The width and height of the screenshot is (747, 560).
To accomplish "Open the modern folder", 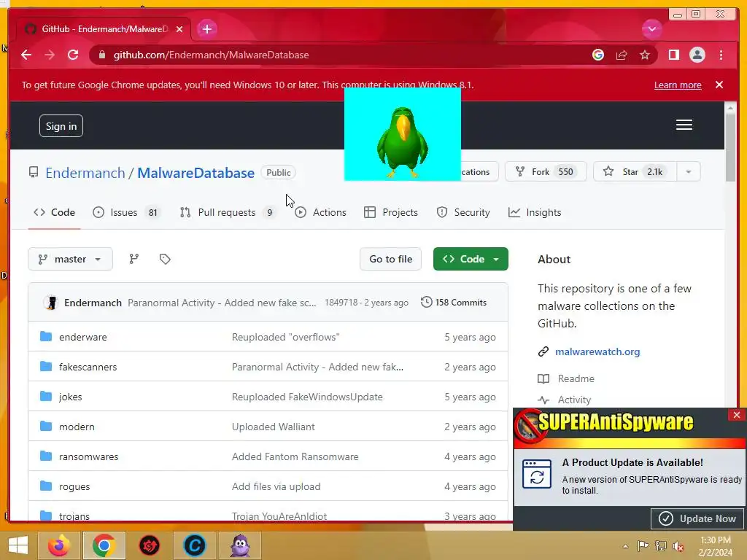I will click(77, 427).
